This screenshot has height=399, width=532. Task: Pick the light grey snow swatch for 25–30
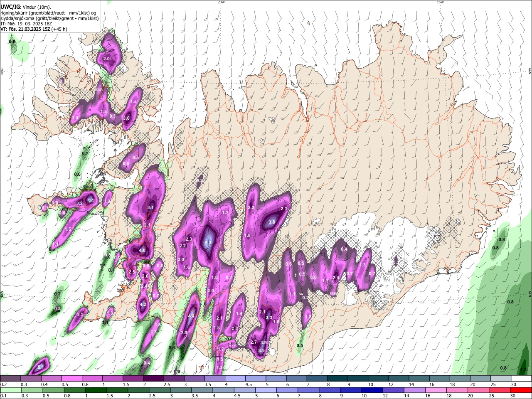(501, 379)
